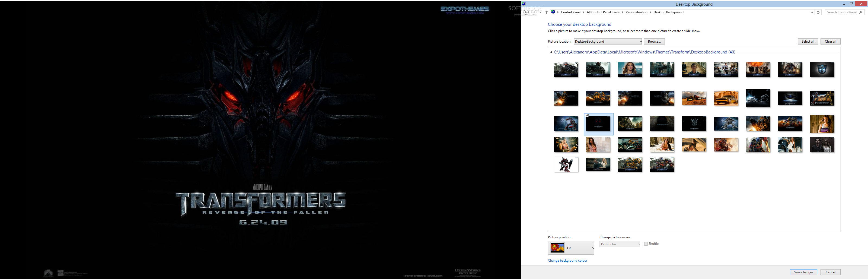
Task: Select the woman holding purple book wallpaper
Action: pos(822,123)
